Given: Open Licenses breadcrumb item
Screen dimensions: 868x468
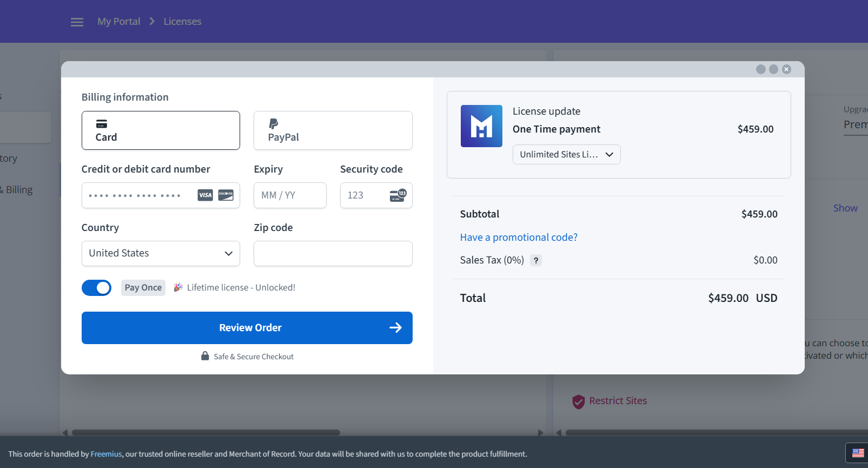Looking at the screenshot, I should (x=182, y=22).
